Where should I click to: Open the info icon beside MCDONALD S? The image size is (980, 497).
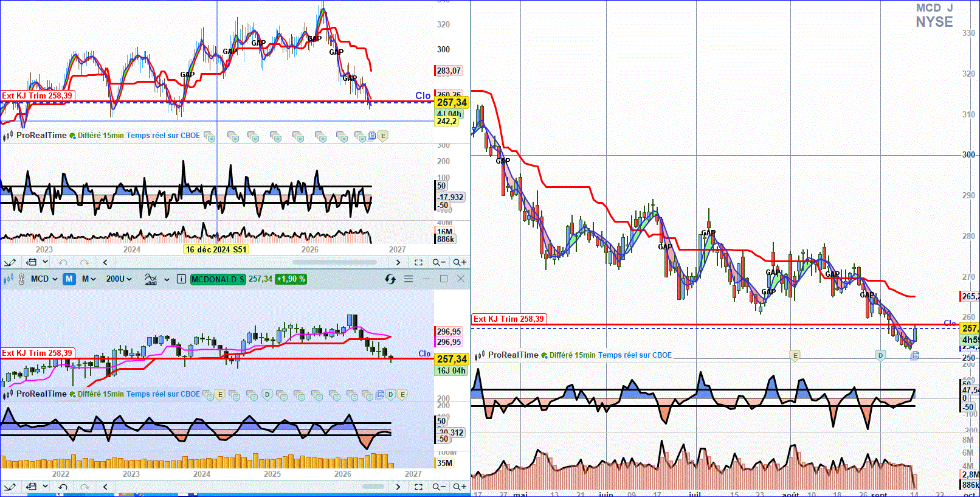tap(181, 279)
